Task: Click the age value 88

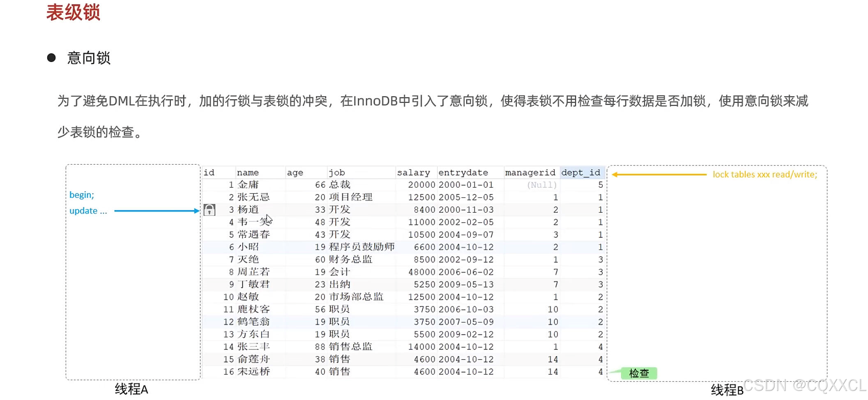Action: [x=320, y=347]
